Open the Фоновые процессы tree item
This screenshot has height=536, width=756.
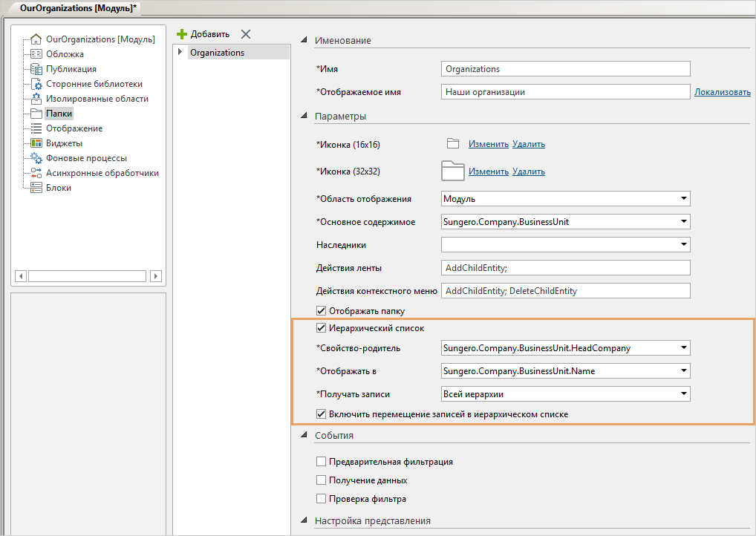pos(86,159)
